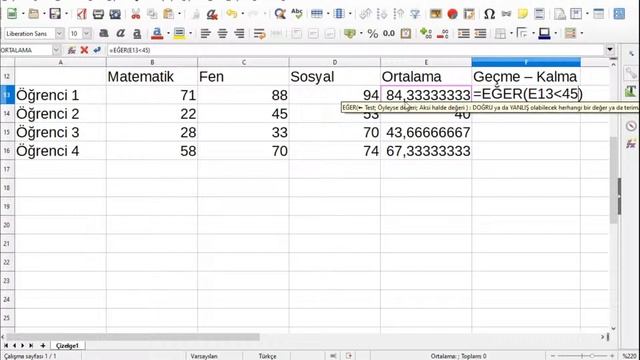The width and height of the screenshot is (640, 360).
Task: Open the sidebar Styles panel
Action: [631, 91]
